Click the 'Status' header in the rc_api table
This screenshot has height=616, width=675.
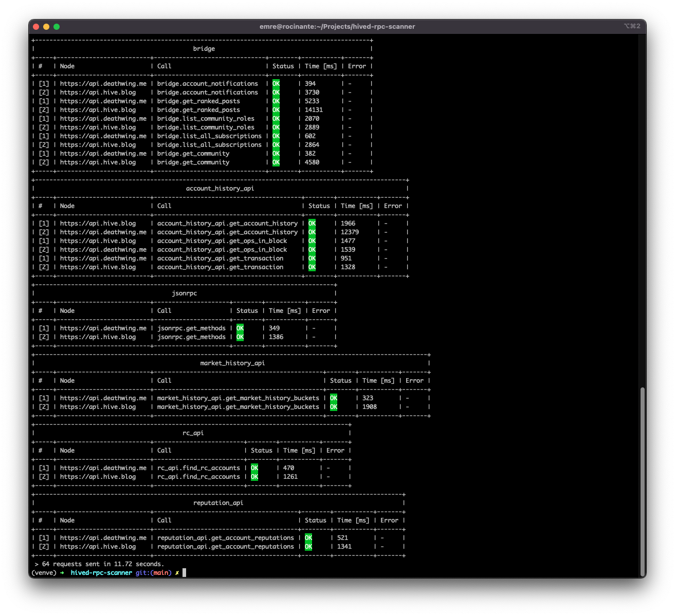pyautogui.click(x=262, y=451)
